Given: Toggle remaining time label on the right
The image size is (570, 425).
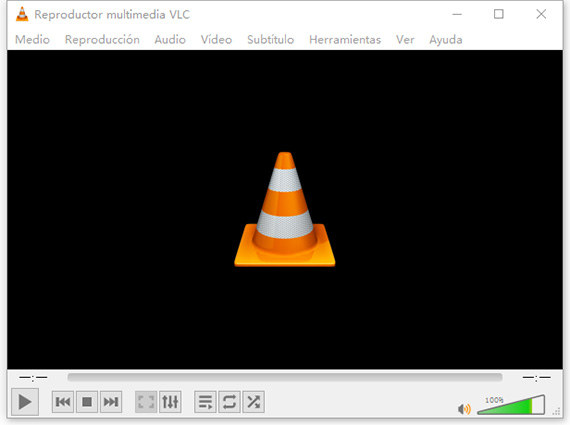Looking at the screenshot, I should point(537,378).
